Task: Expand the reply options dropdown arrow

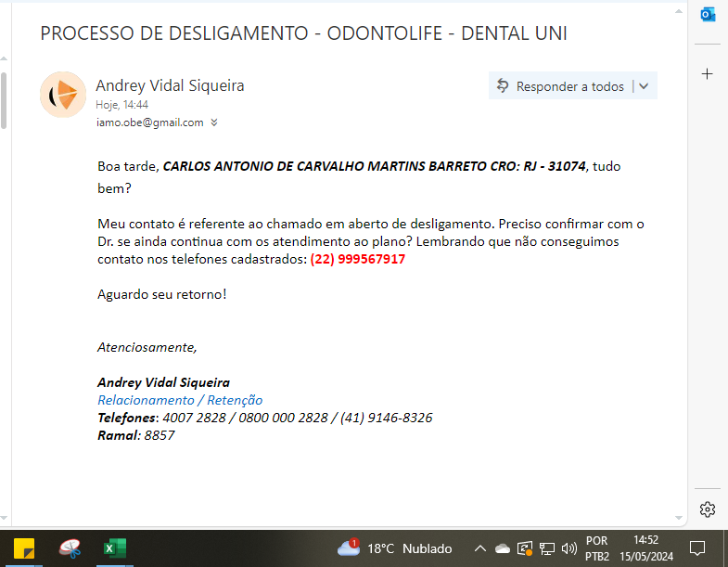Action: click(644, 86)
